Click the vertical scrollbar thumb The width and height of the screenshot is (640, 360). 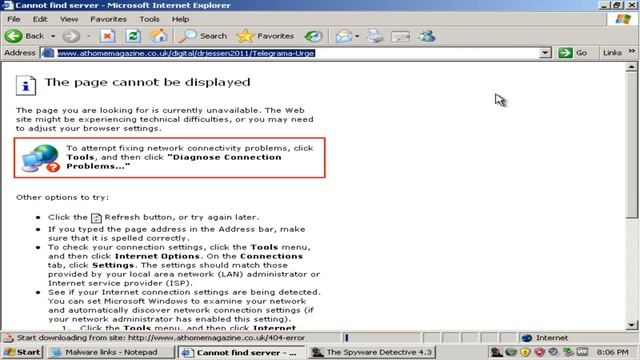(631, 146)
